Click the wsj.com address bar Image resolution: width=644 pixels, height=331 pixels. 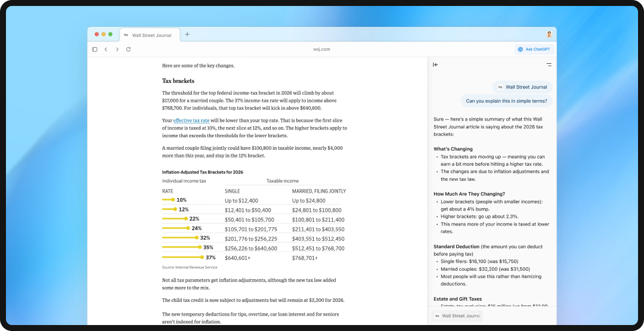coord(321,50)
